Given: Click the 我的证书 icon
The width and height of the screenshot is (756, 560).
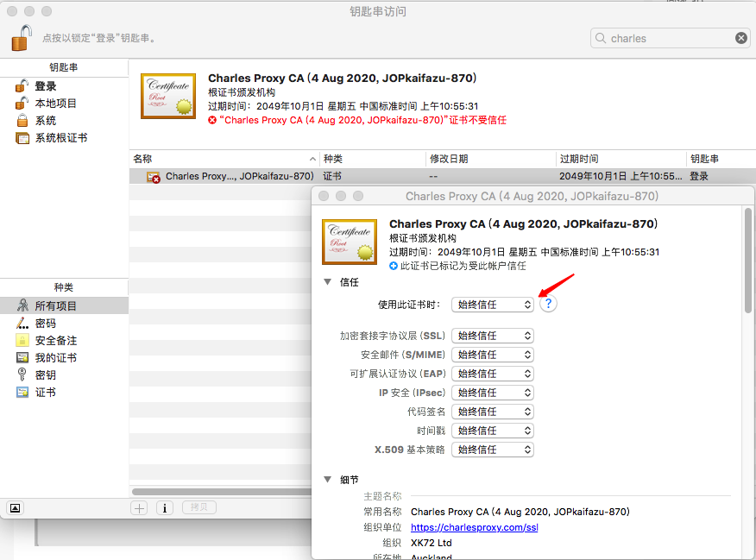Looking at the screenshot, I should [22, 357].
